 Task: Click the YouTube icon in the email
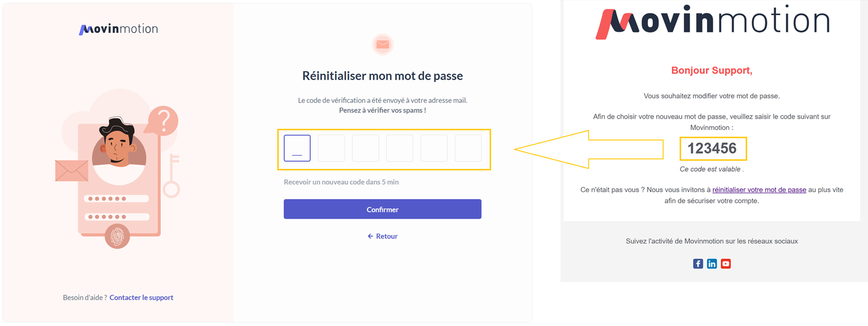pos(726,264)
